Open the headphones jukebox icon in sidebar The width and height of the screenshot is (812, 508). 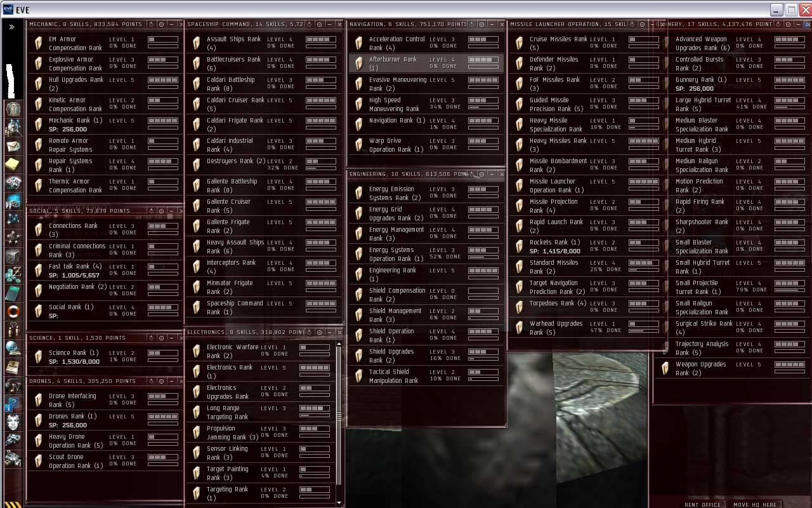13,385
